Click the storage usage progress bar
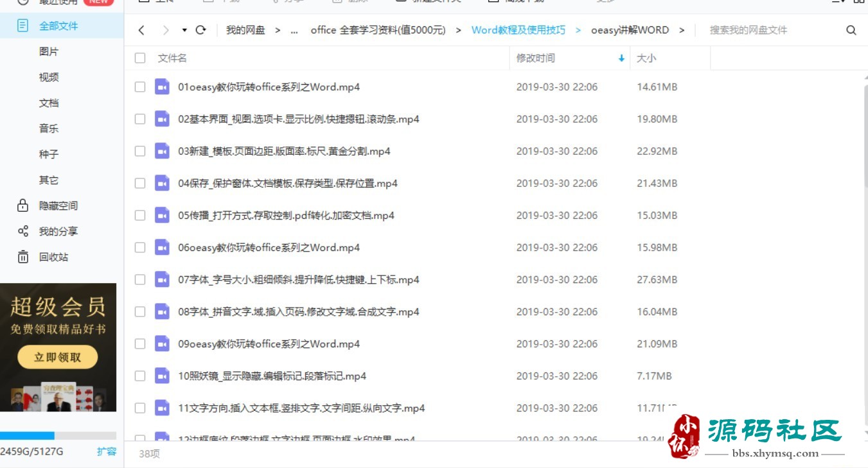 tap(58, 435)
